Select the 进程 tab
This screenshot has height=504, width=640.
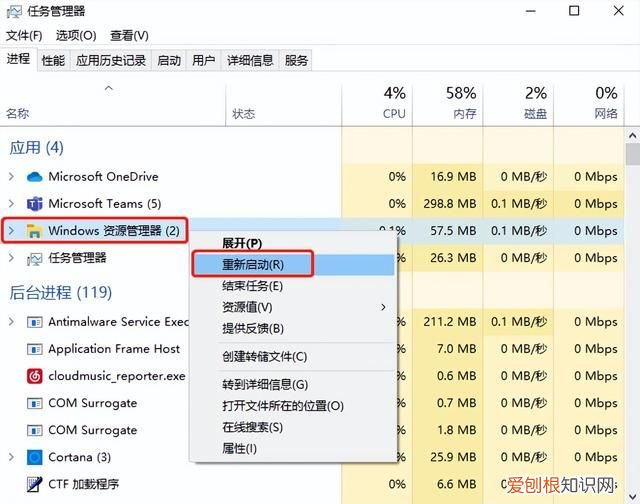(x=18, y=59)
